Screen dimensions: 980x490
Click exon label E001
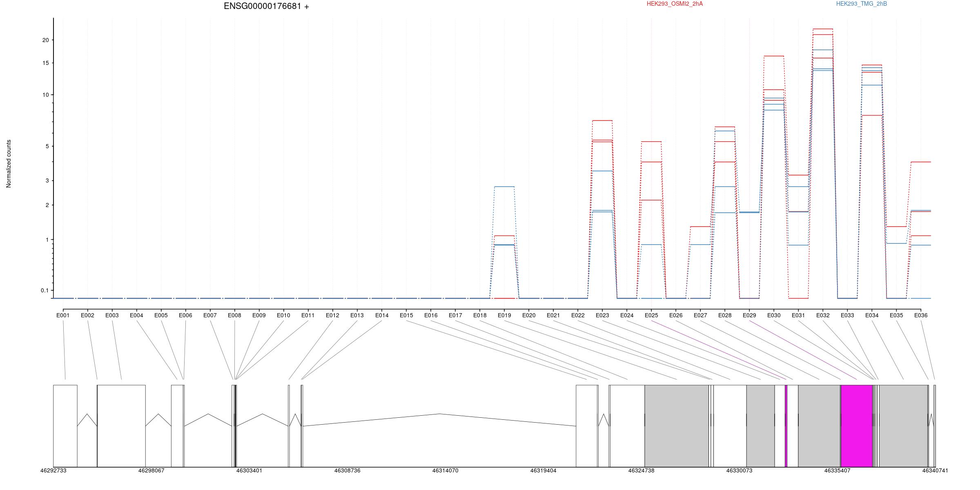click(63, 315)
